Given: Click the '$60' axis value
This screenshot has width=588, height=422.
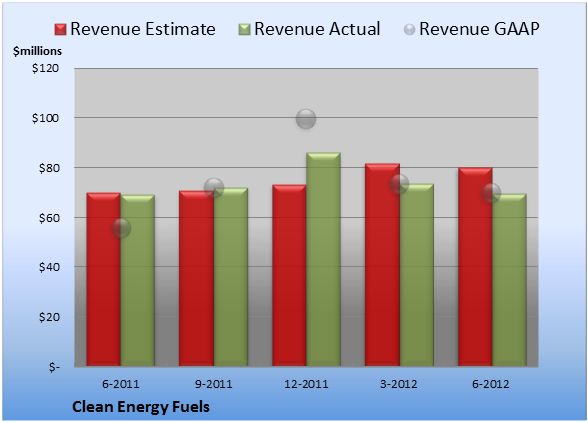Looking at the screenshot, I should [x=49, y=218].
